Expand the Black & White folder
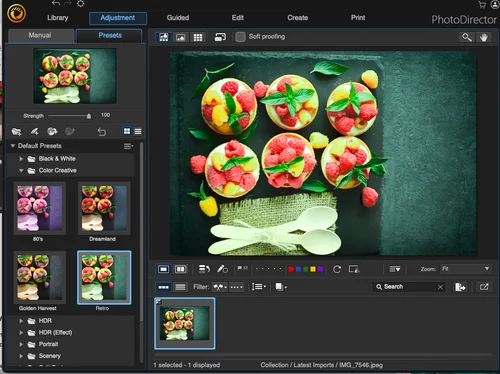Viewport: 500px width, 374px height. click(x=21, y=159)
